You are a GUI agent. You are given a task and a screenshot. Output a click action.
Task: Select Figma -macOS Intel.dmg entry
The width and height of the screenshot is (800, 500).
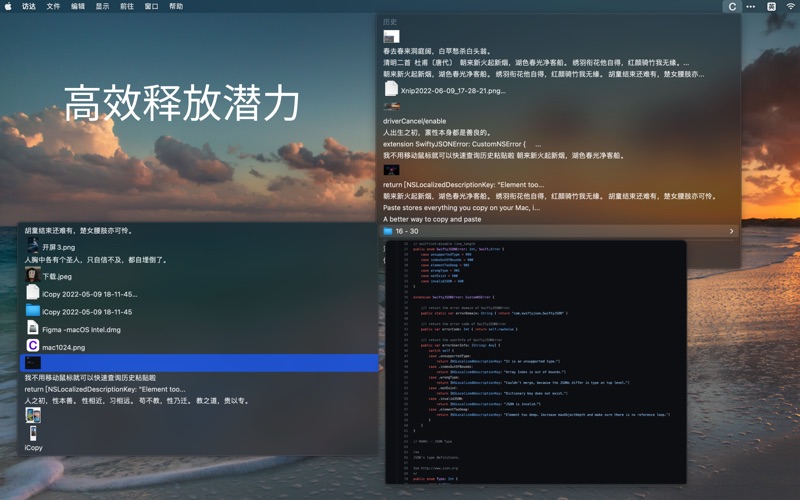click(x=82, y=330)
